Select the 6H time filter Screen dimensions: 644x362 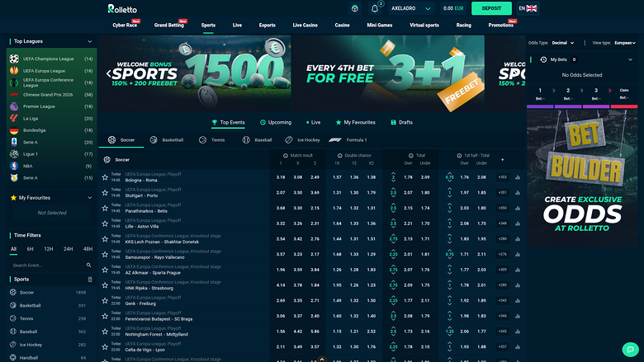30,249
